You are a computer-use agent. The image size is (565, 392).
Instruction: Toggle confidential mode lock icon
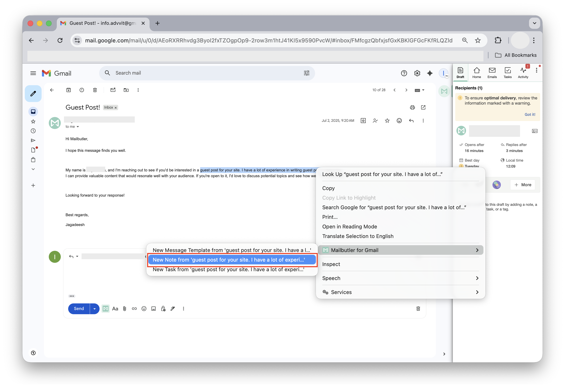pos(163,309)
